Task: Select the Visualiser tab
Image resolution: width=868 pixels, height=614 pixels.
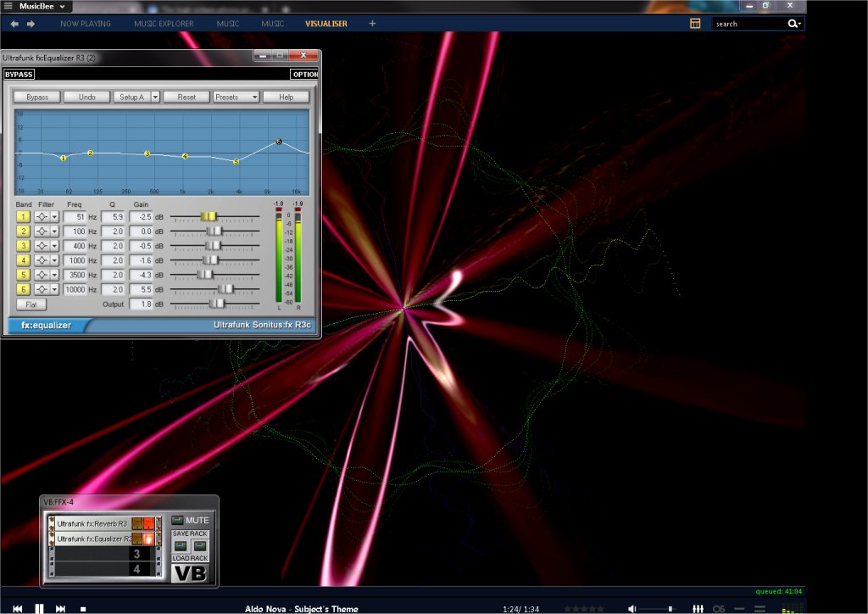Action: [x=326, y=24]
